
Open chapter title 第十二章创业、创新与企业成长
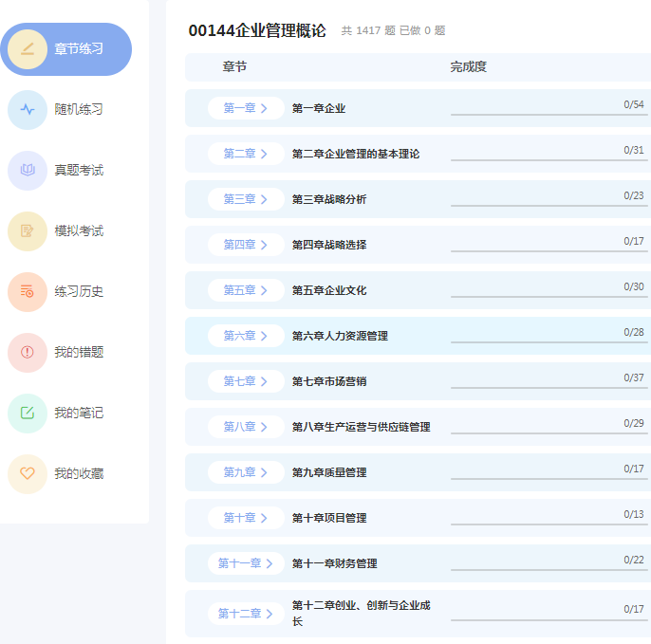point(362,614)
